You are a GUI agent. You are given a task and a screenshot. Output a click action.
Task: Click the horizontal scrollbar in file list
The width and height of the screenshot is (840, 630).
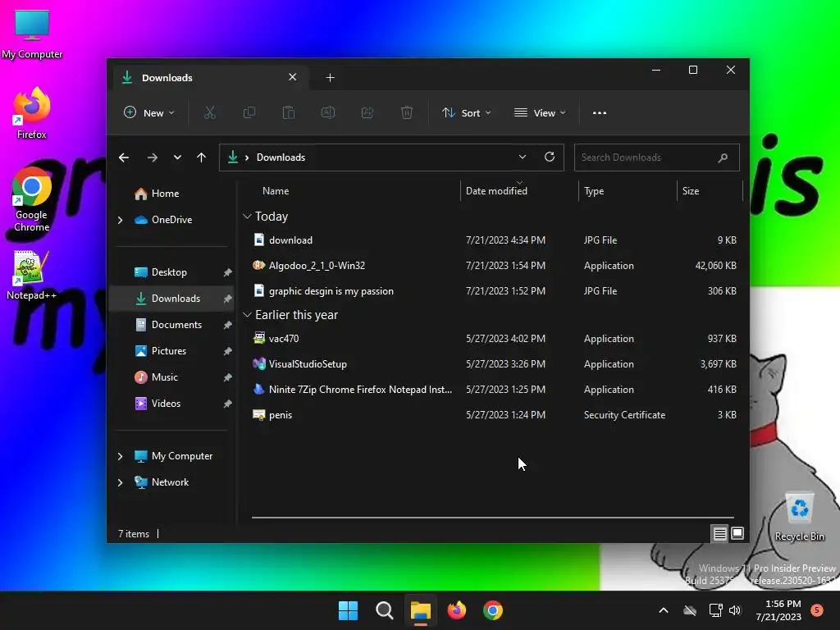coord(493,518)
